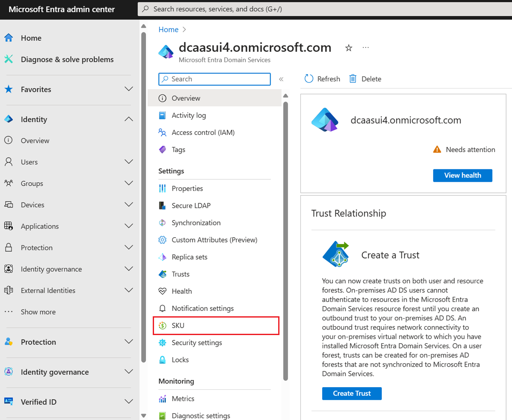Viewport: 512px width, 420px height.
Task: Expand the Applications submenu chevron
Action: 128,226
